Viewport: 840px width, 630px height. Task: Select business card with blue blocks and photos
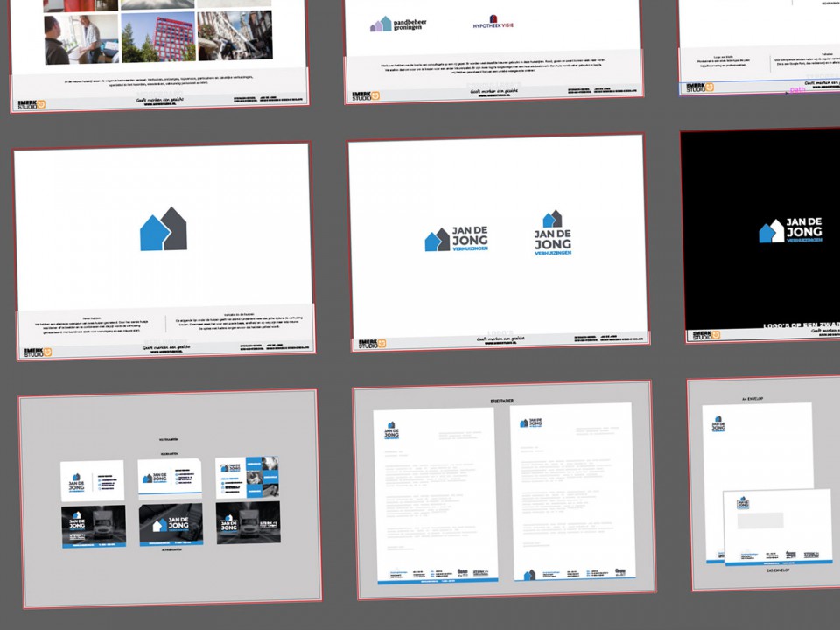(x=247, y=478)
